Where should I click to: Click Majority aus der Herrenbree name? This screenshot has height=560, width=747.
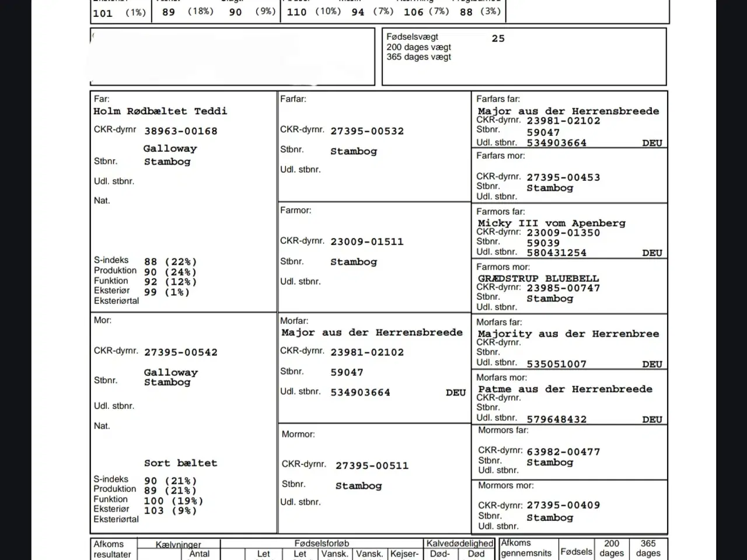pyautogui.click(x=568, y=334)
